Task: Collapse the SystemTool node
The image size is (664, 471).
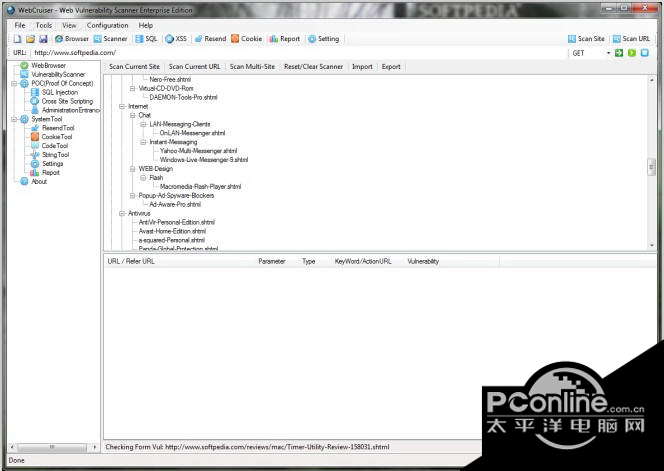Action: tap(14, 119)
